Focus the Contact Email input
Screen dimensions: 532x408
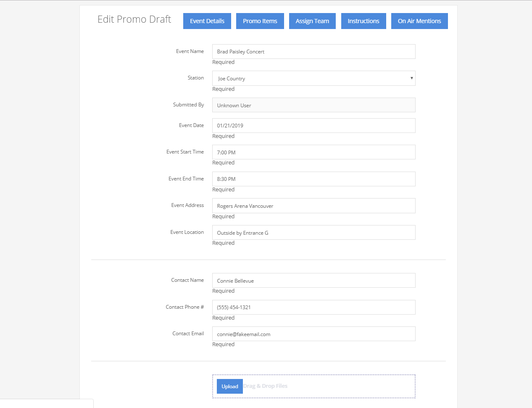[313, 334]
